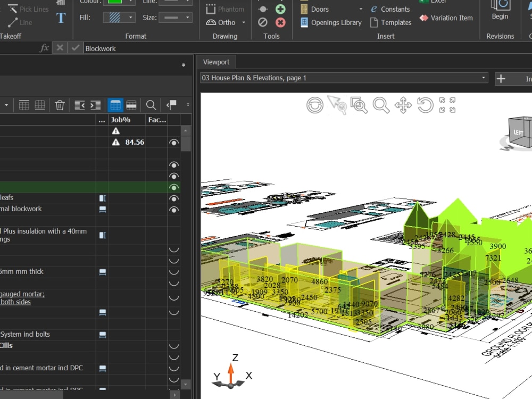This screenshot has height=399, width=532.
Task: Open Doors library
Action: [314, 9]
